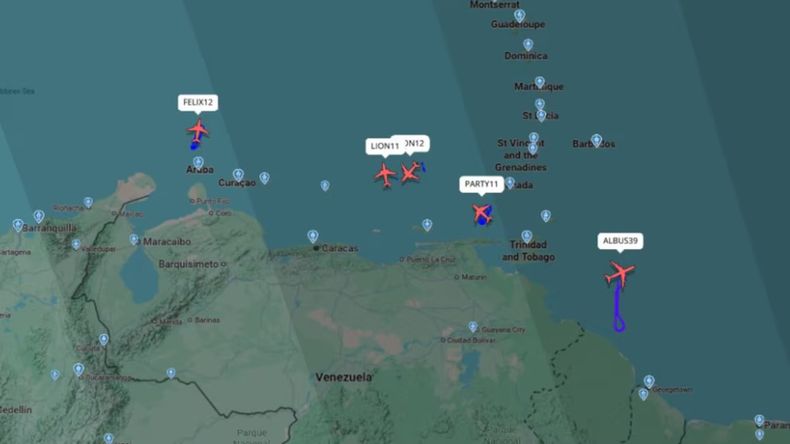This screenshot has height=444, width=790.
Task: Click the airport pin left of Maracaibo
Action: pos(134,239)
